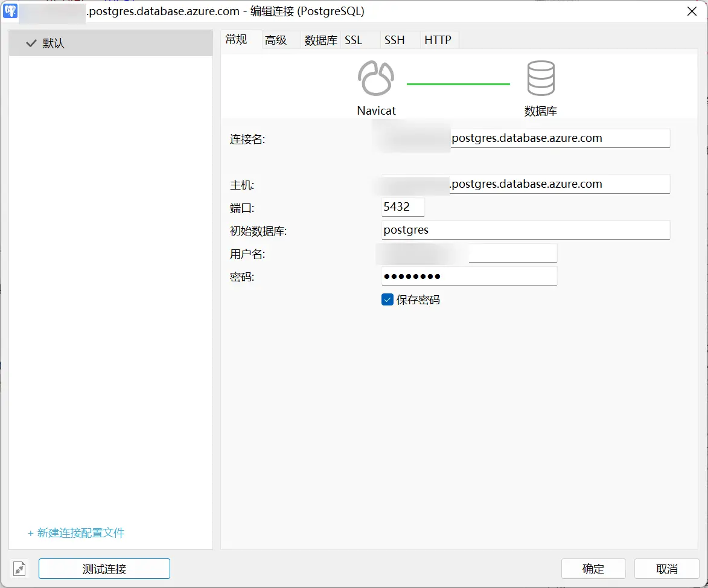Image resolution: width=708 pixels, height=588 pixels.
Task: Click the 数据库 caption under cylinder icon
Action: pyautogui.click(x=540, y=111)
